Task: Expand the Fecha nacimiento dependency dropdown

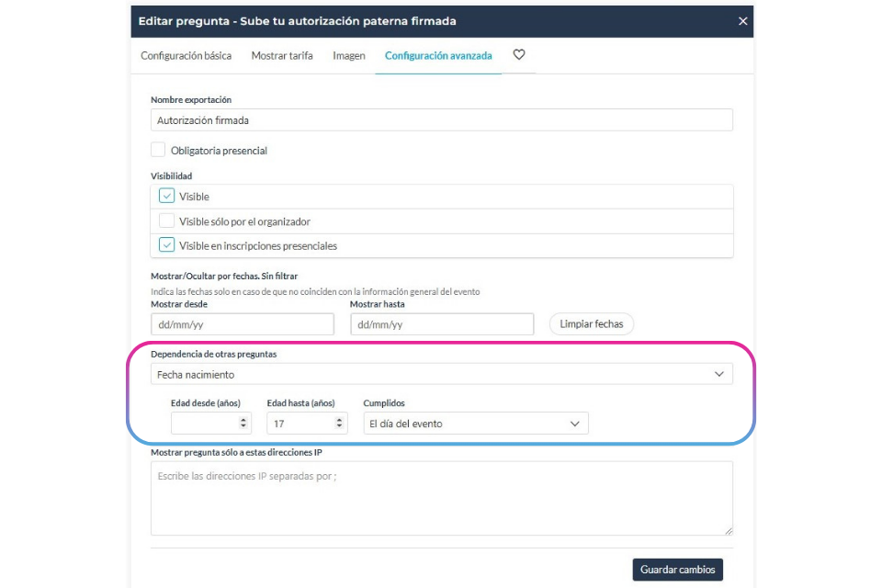Action: 442,374
